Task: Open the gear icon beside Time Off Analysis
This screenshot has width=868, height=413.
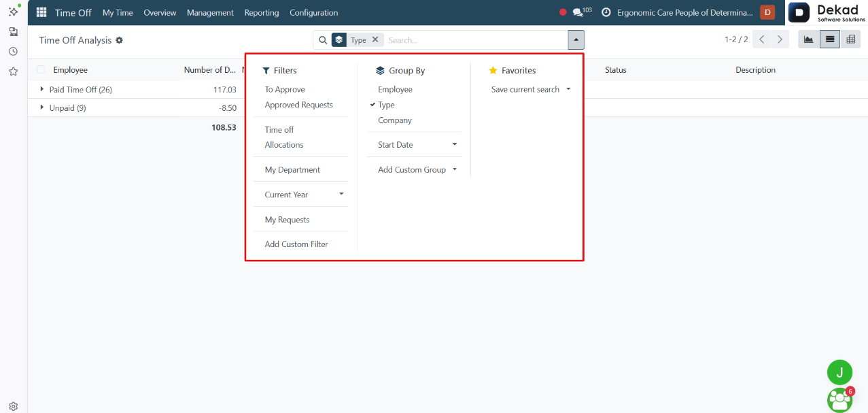Action: [x=120, y=40]
